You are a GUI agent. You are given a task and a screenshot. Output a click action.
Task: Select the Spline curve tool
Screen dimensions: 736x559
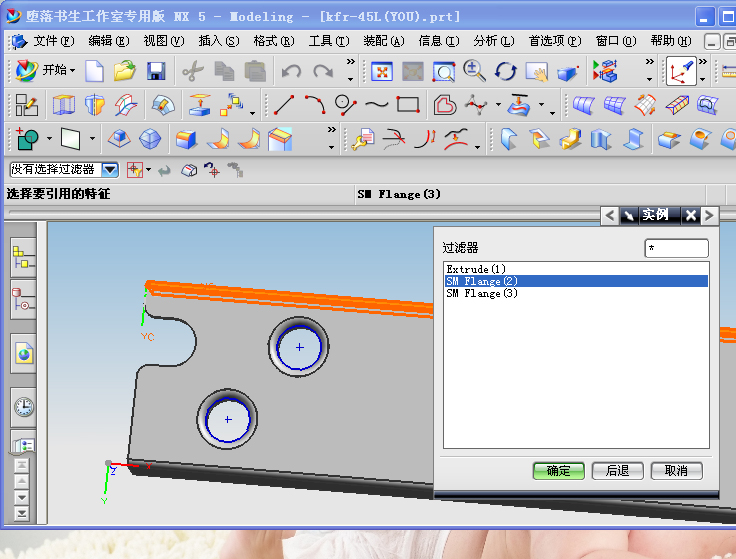pos(376,105)
